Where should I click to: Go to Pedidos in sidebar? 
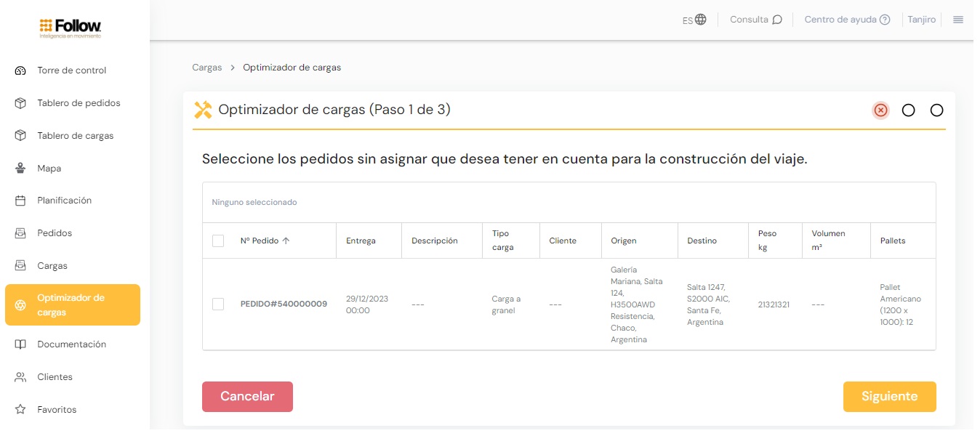55,233
